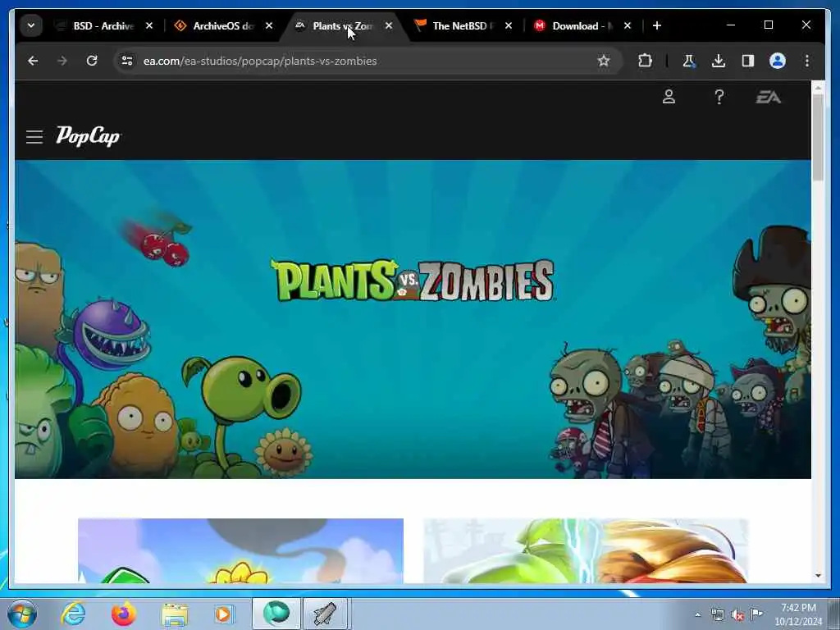Launch Firefox from the taskbar
840x630 pixels.
coord(124,614)
